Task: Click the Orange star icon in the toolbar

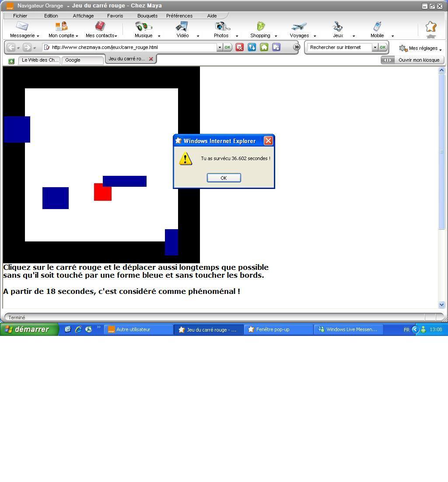Action: [431, 27]
